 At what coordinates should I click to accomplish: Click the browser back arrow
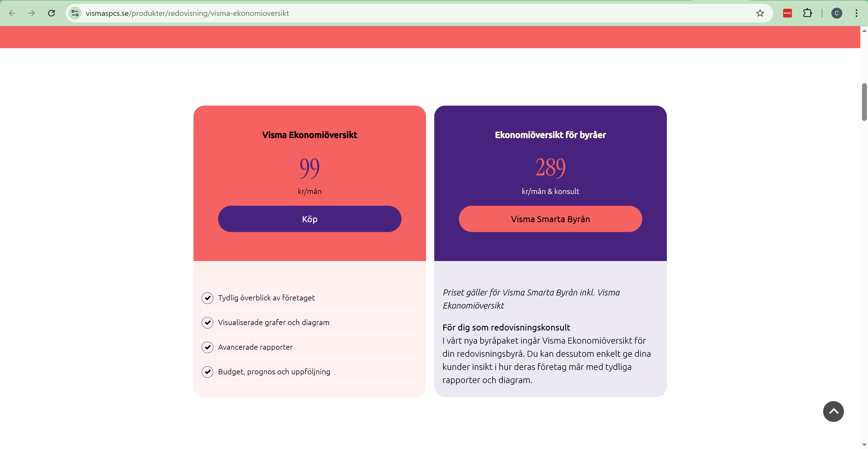12,13
